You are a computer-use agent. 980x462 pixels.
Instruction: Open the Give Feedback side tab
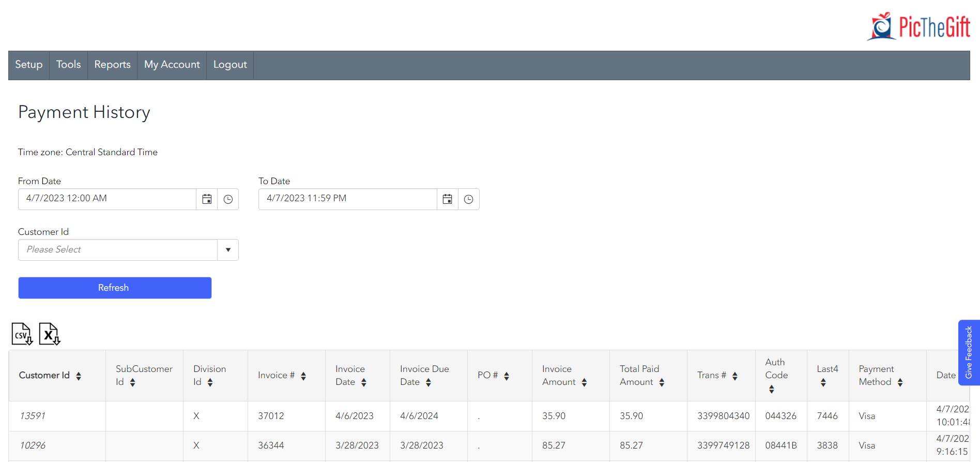click(969, 352)
